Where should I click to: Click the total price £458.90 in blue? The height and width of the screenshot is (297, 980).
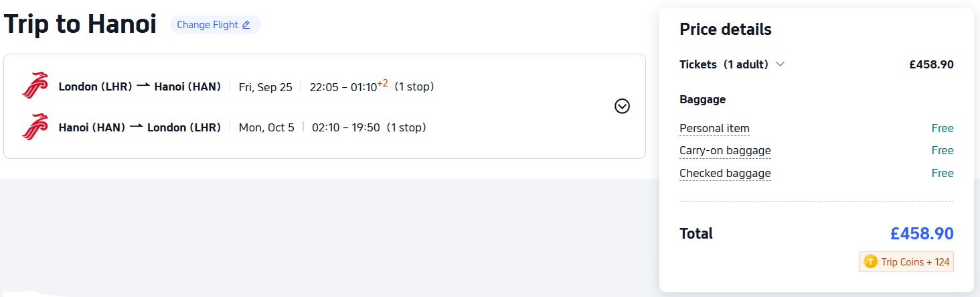921,233
